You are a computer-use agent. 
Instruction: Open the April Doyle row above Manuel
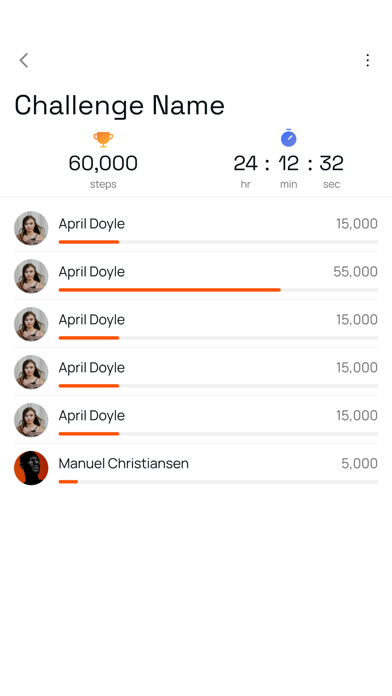pos(196,420)
